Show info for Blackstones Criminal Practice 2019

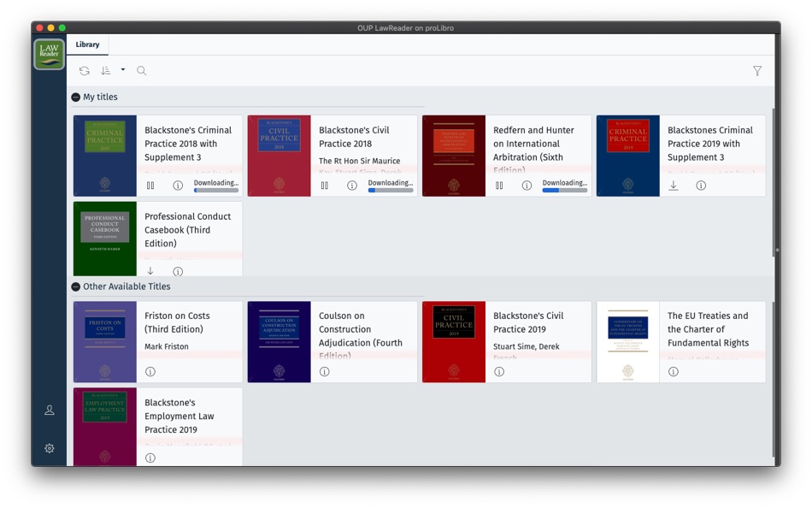701,185
